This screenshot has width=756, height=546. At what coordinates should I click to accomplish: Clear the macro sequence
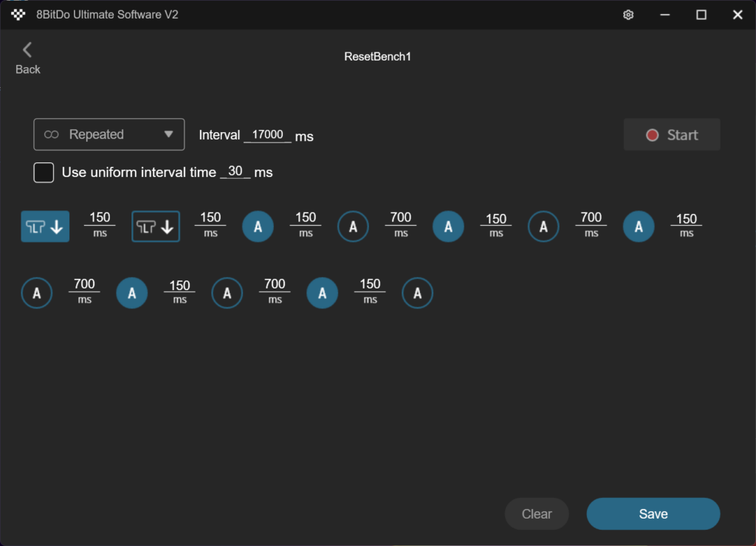[537, 514]
